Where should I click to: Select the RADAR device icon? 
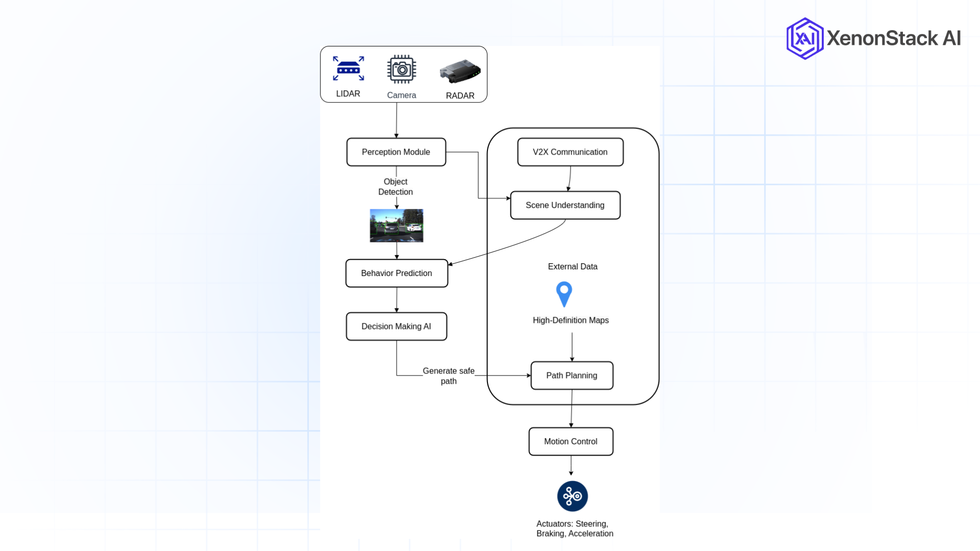[x=459, y=71]
